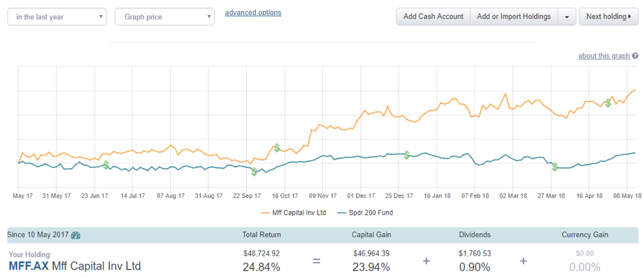Click the dividend dollar marker near 23 Jun 17

106,165
